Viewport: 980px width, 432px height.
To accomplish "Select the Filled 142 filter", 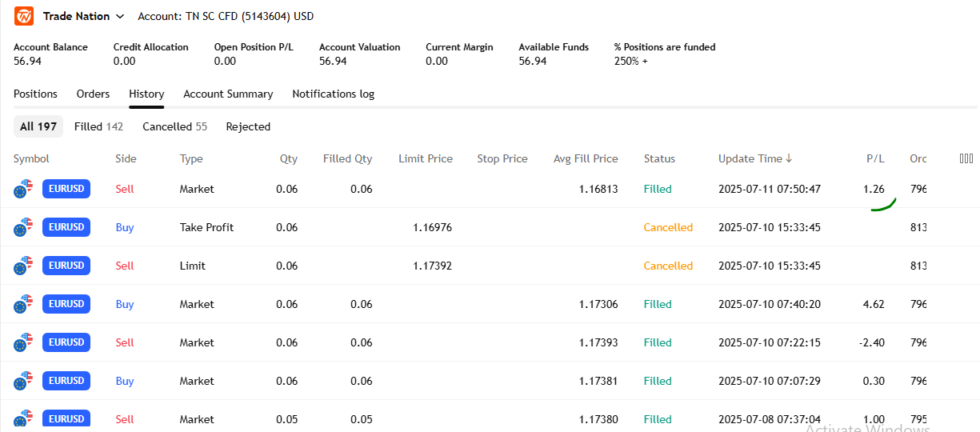I will 98,126.
